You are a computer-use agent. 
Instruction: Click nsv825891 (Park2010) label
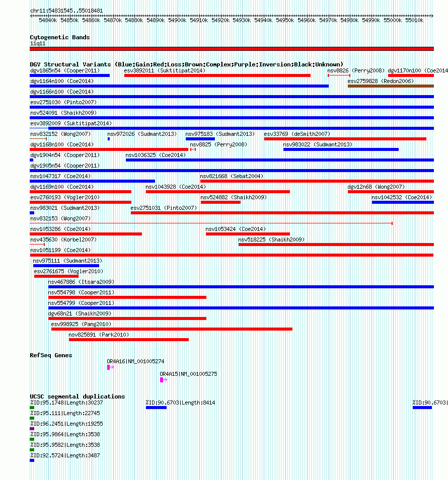point(99,335)
